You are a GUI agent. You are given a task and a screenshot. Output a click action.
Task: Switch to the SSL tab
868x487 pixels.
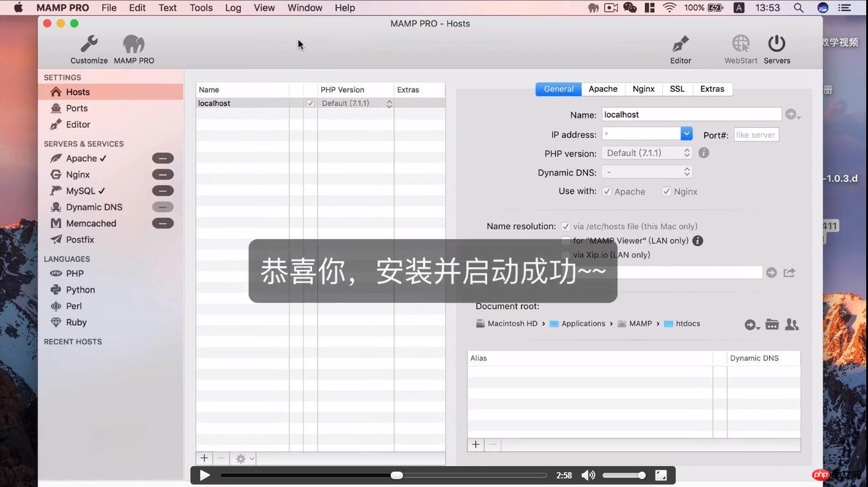tap(677, 89)
